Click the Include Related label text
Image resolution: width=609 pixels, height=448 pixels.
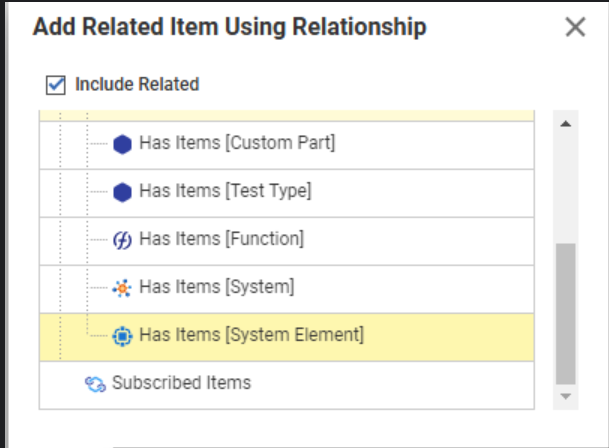(x=137, y=85)
